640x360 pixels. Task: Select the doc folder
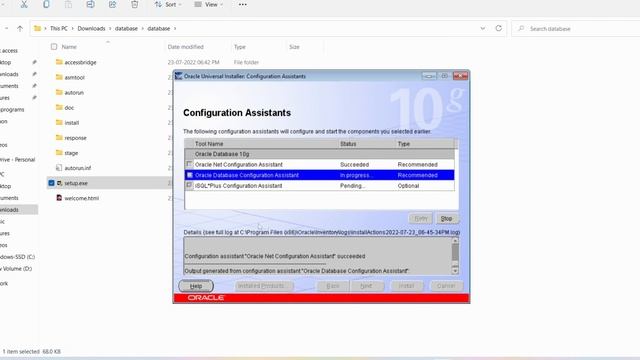click(x=69, y=108)
